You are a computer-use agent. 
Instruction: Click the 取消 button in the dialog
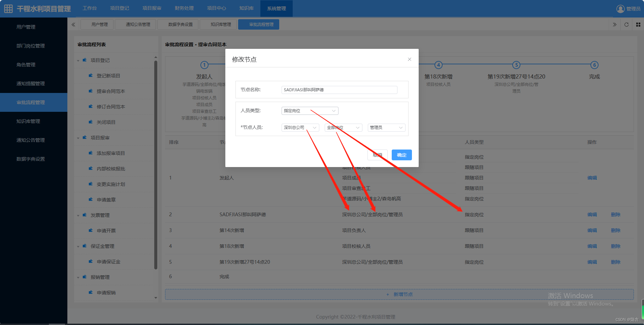coord(378,155)
